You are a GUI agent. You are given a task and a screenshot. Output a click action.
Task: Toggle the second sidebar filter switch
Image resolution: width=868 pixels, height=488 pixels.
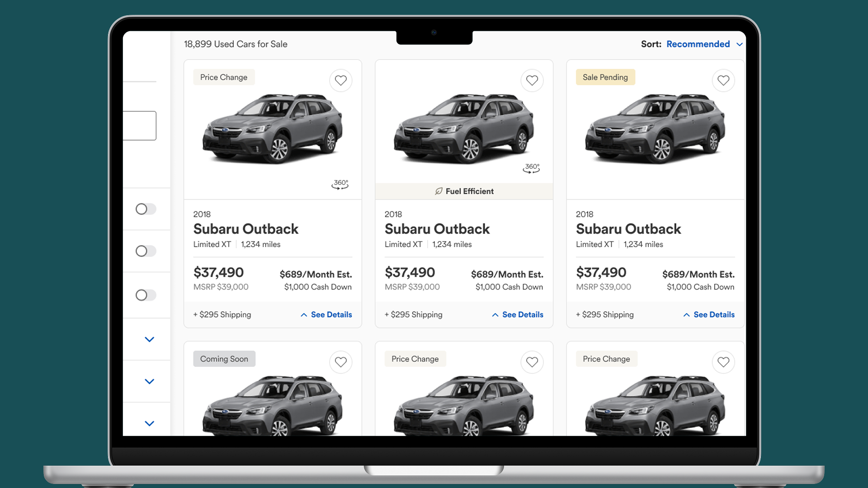(146, 251)
